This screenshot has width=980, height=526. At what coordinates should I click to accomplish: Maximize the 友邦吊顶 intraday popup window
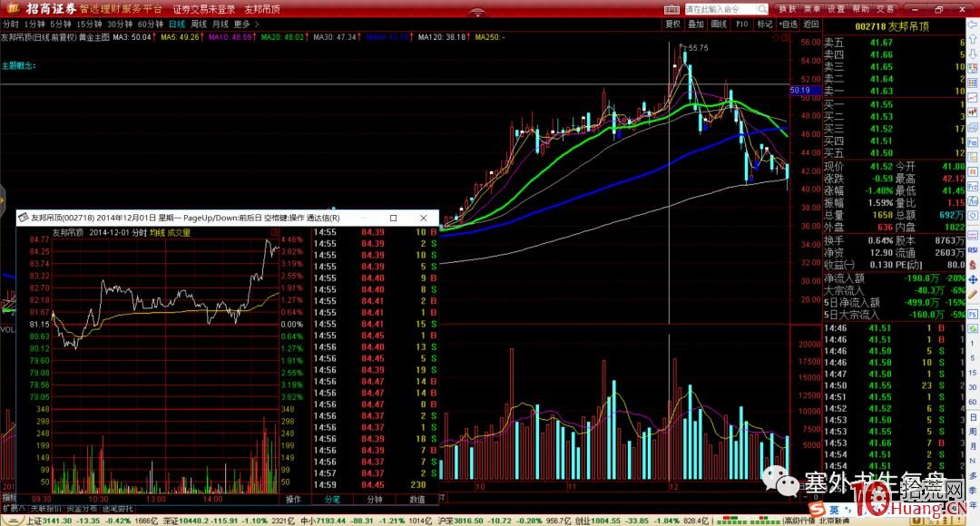393,218
